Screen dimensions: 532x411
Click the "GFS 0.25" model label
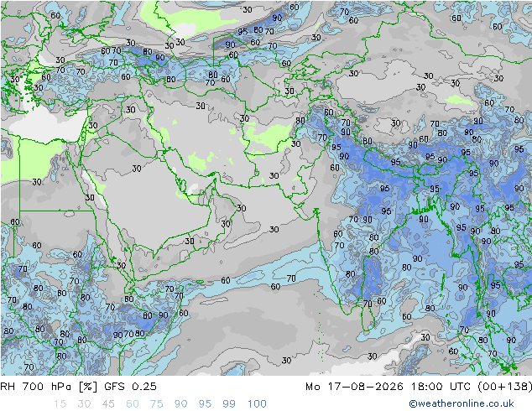[x=130, y=387]
